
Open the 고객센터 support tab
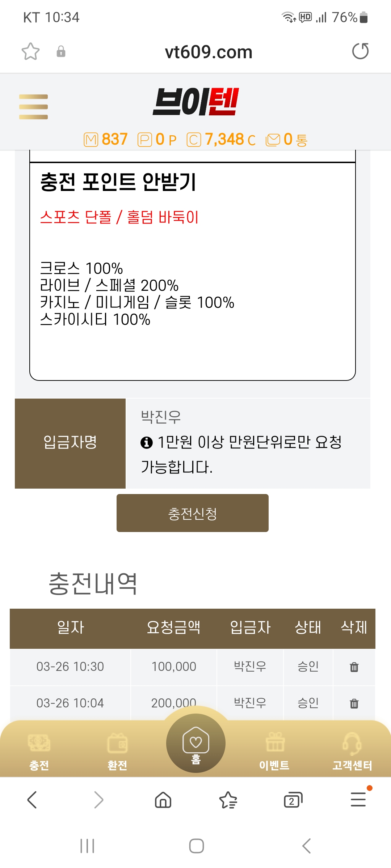pos(352,750)
